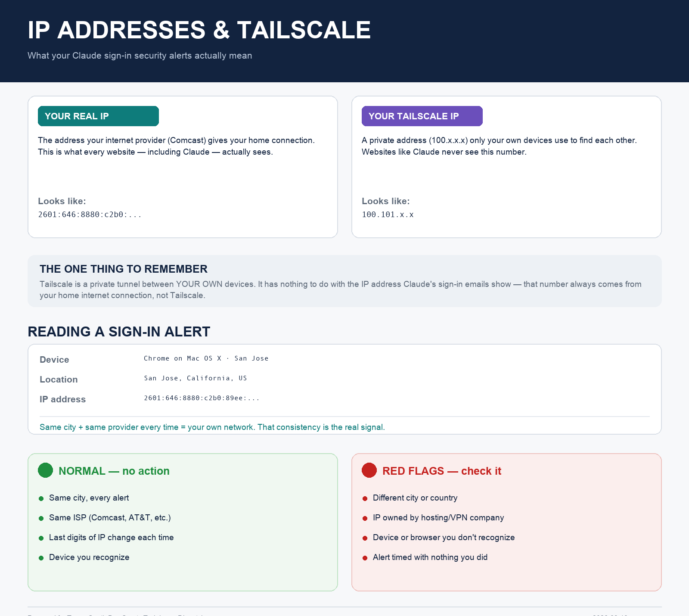Click 'THE ONE THING TO REMEMBER' heading
The width and height of the screenshot is (689, 616).
tap(124, 269)
